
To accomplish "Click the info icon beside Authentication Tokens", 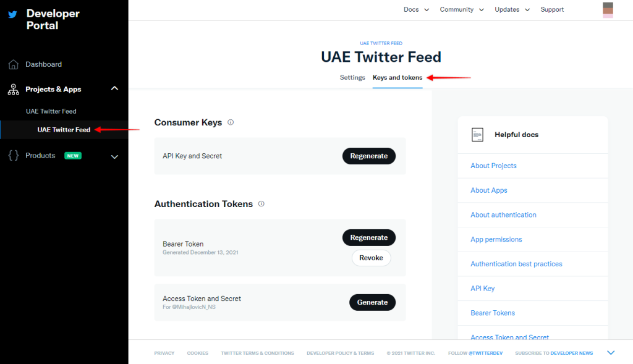I will pyautogui.click(x=261, y=203).
